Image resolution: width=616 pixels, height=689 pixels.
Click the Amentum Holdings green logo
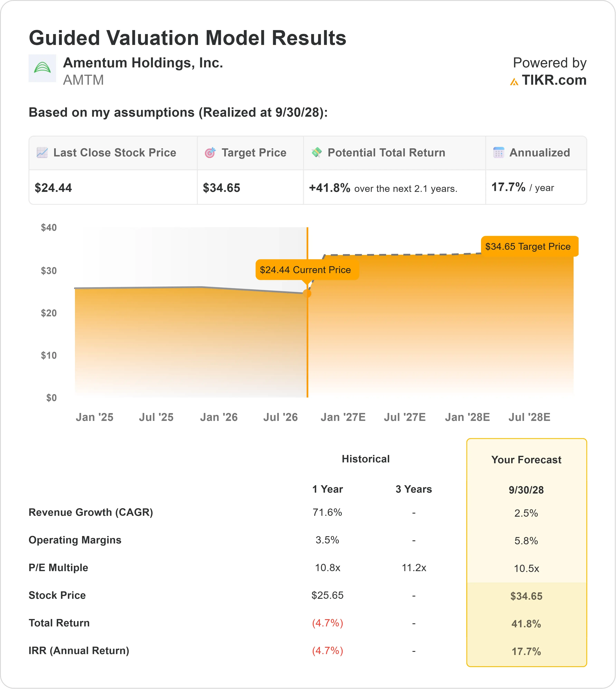click(42, 68)
